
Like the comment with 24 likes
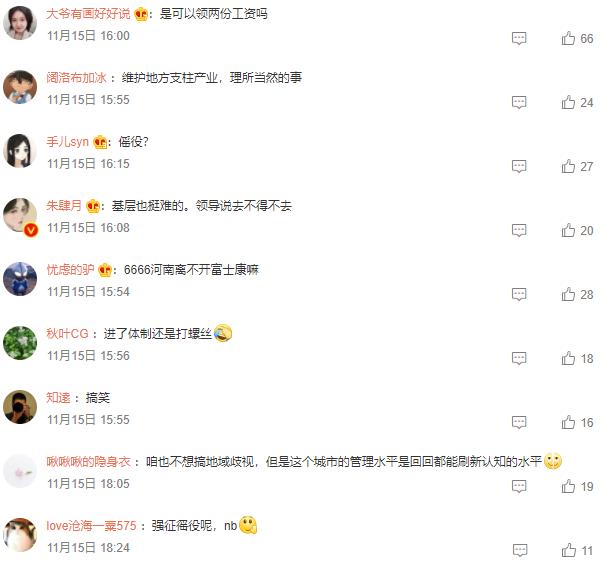coord(568,103)
